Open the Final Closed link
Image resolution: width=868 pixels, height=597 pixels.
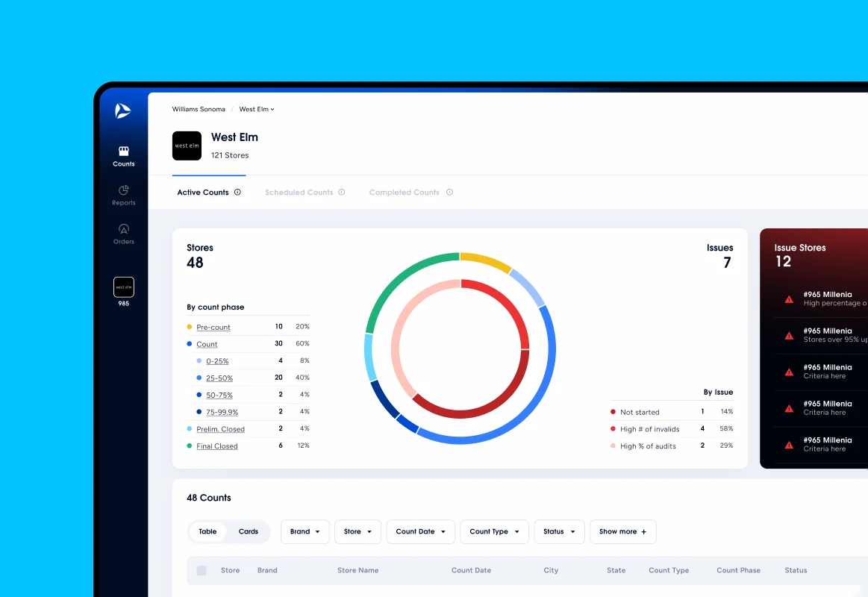(217, 446)
